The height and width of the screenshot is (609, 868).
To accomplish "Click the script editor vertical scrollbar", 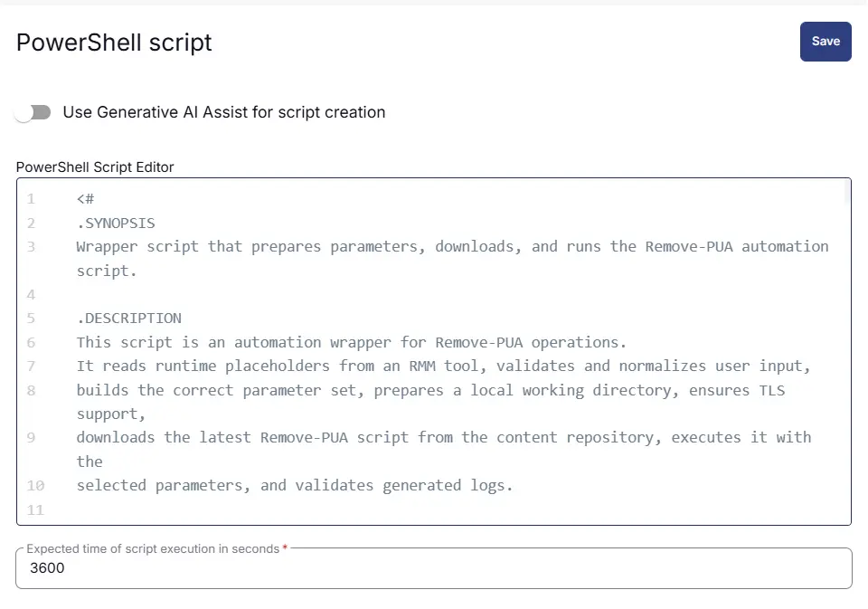I will pyautogui.click(x=847, y=192).
